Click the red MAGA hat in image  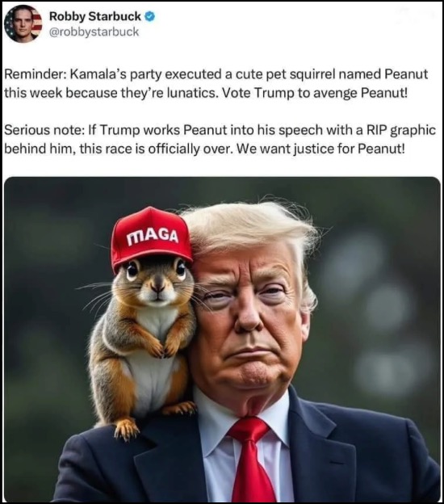pyautogui.click(x=151, y=237)
